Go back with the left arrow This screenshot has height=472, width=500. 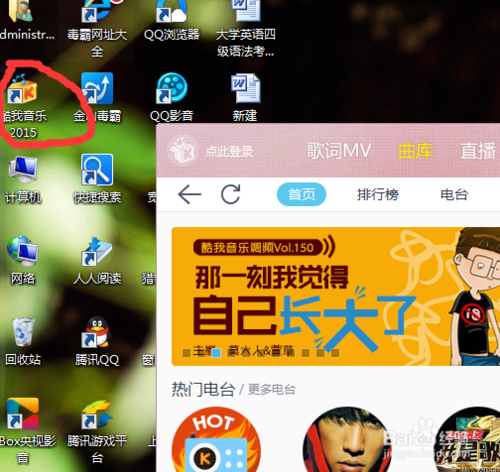click(x=190, y=194)
